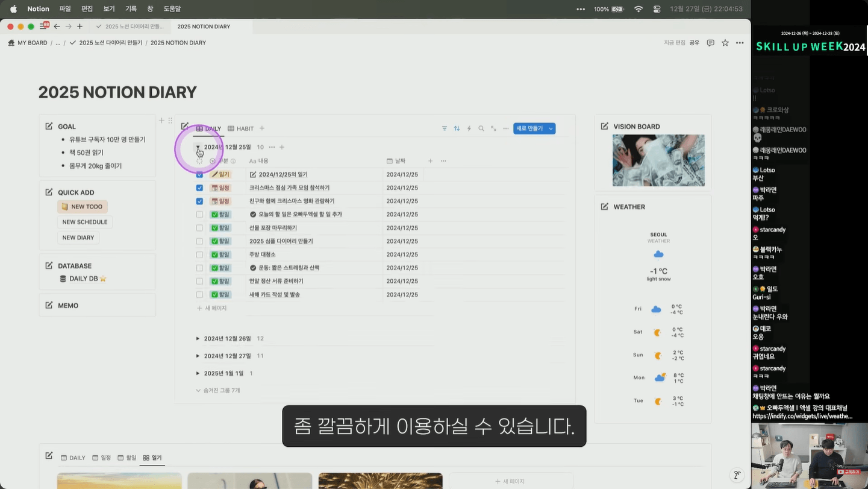
Task: Click the plus beside the 2024년 12월 25일 group
Action: tap(282, 147)
